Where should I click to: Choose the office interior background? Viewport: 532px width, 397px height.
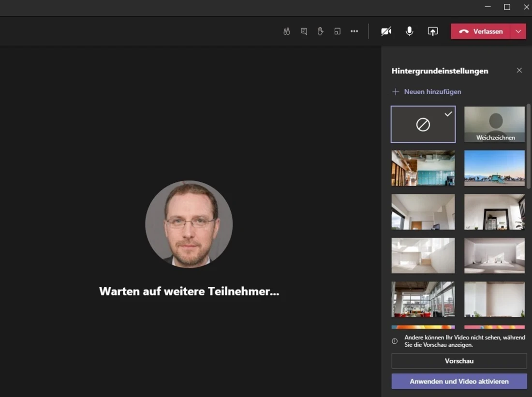(x=423, y=168)
